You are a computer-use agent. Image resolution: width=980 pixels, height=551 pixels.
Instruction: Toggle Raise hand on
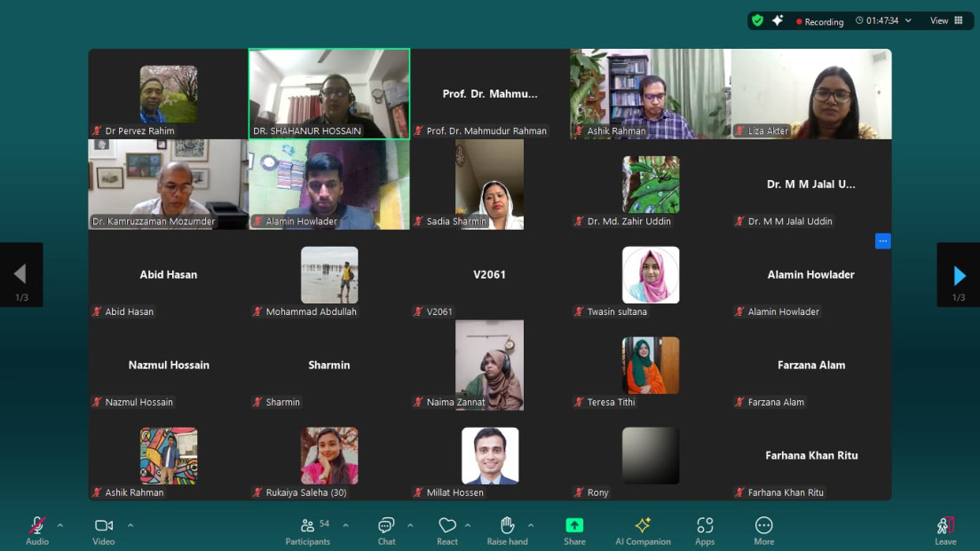507,530
